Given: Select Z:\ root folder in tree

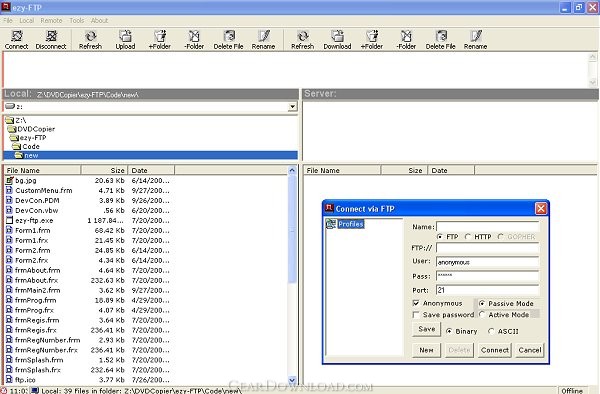Looking at the screenshot, I should pyautogui.click(x=16, y=120).
